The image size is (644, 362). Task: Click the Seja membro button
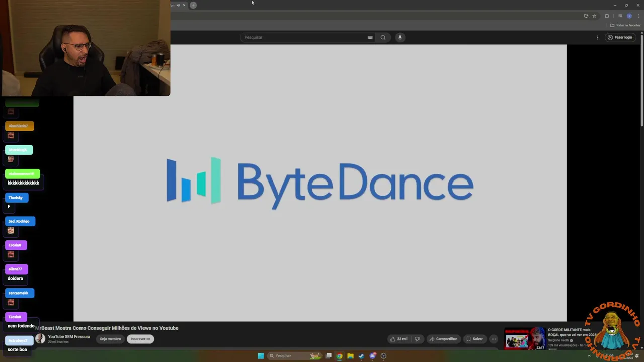(x=110, y=339)
